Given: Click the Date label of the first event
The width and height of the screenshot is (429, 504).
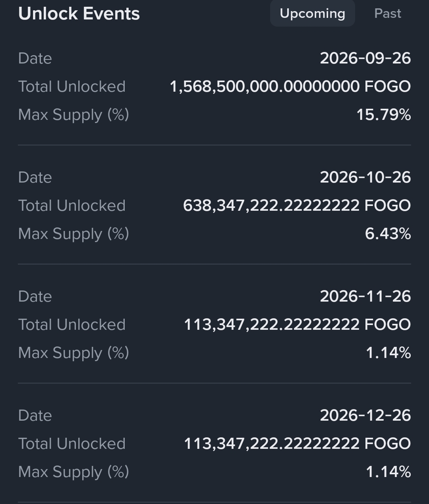Looking at the screenshot, I should tap(35, 58).
